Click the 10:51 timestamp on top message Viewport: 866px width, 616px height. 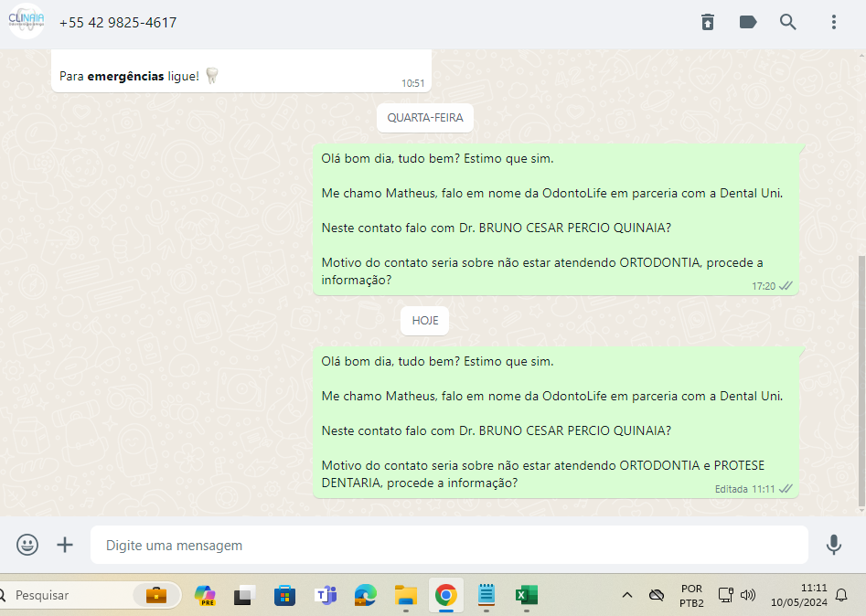pyautogui.click(x=412, y=83)
